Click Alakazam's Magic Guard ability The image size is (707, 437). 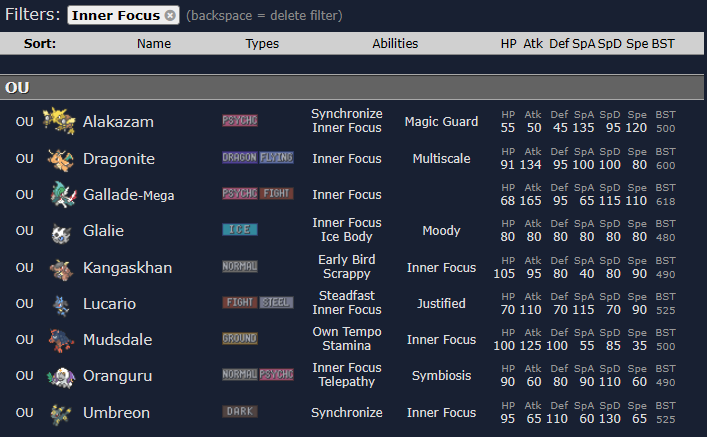(441, 122)
